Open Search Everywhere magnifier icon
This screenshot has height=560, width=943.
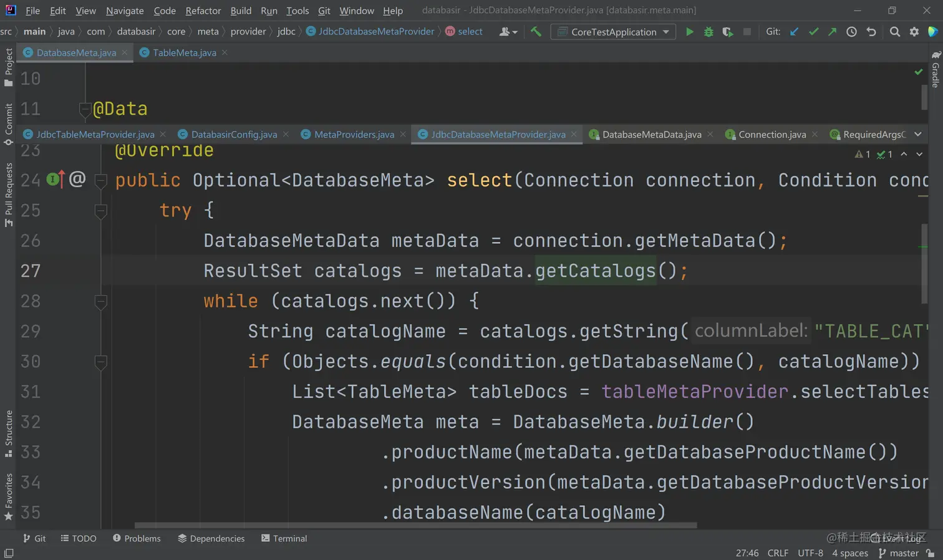point(894,32)
